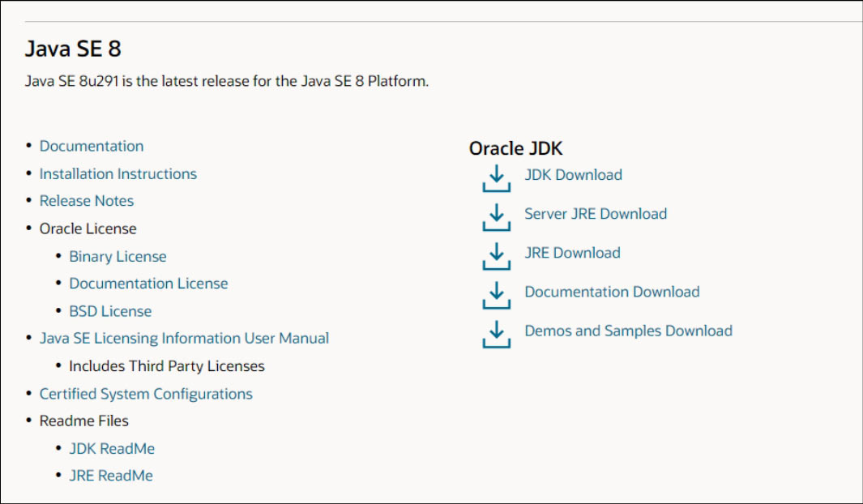Viewport: 863px width, 504px height.
Task: Click the download icon beside Demos and Samples
Action: [x=497, y=335]
